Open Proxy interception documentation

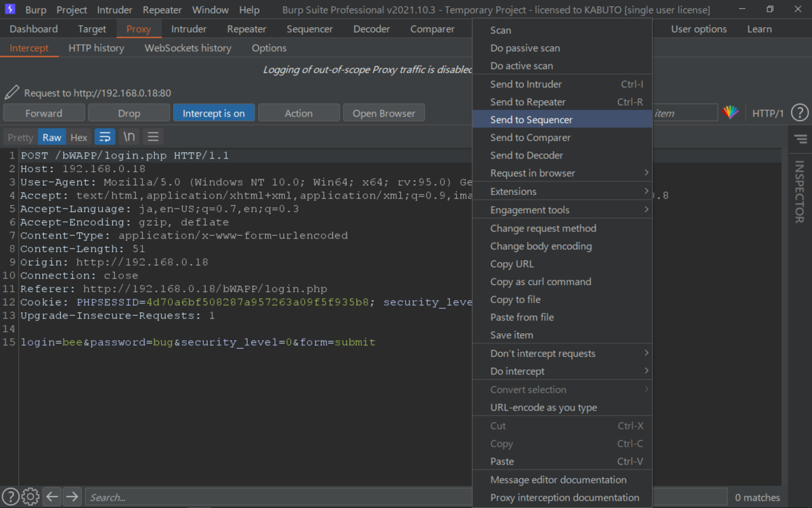click(562, 497)
